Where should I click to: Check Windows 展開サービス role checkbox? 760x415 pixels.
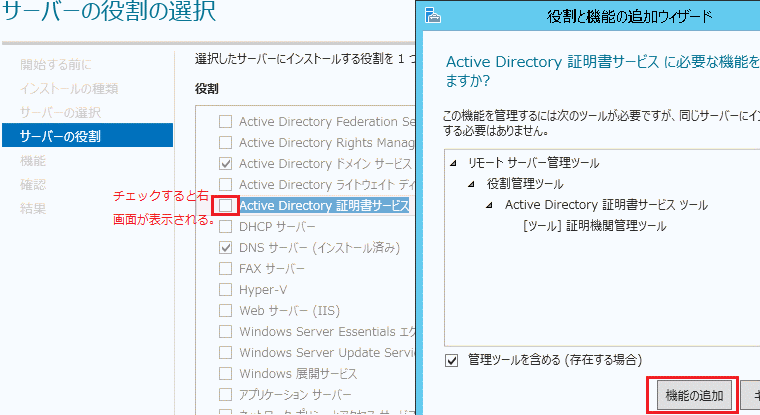tap(225, 374)
